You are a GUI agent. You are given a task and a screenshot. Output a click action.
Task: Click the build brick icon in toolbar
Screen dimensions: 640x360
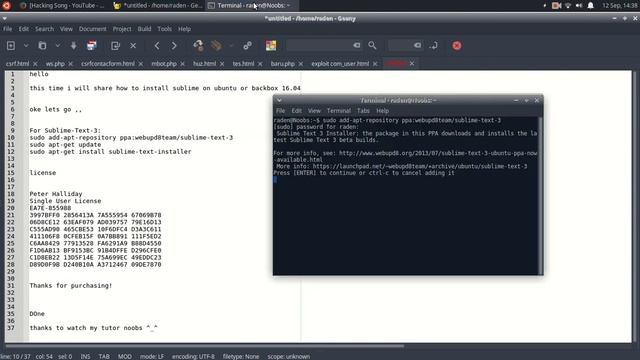tap(216, 46)
